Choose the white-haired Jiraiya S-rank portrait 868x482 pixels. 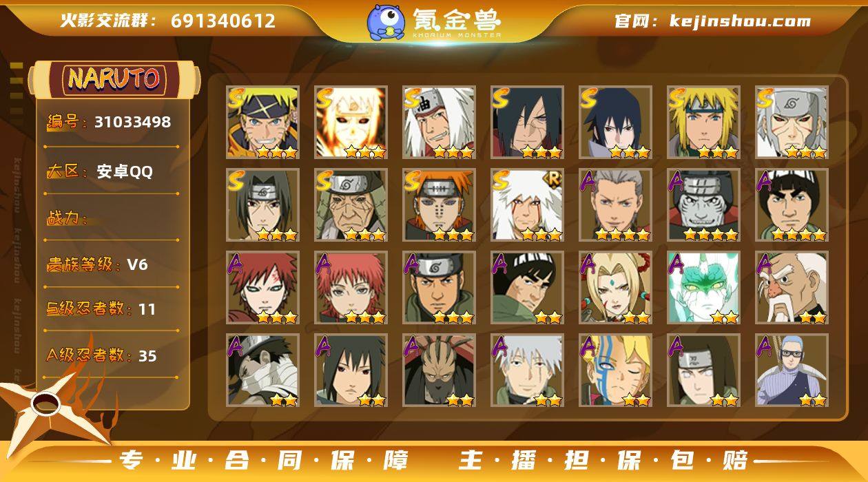click(x=439, y=123)
